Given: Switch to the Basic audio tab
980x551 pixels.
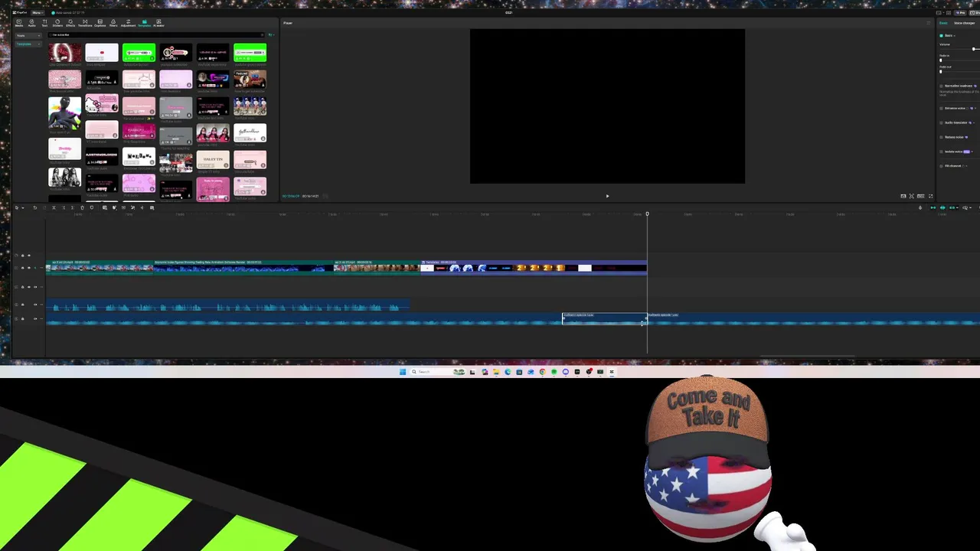Looking at the screenshot, I should [943, 23].
